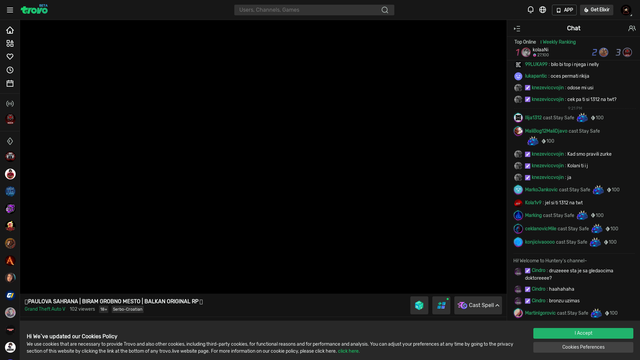Click knezevicovojin next to 'odose mi usi'

point(547,88)
